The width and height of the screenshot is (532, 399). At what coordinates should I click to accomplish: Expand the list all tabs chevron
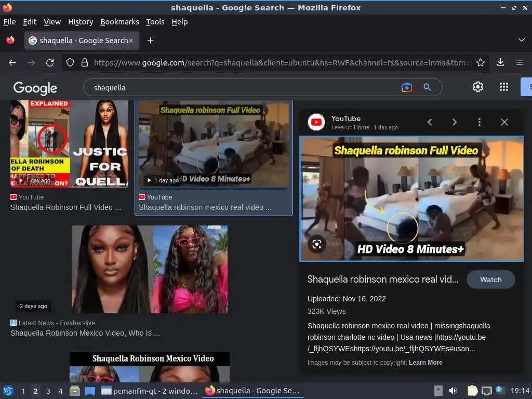coord(522,40)
